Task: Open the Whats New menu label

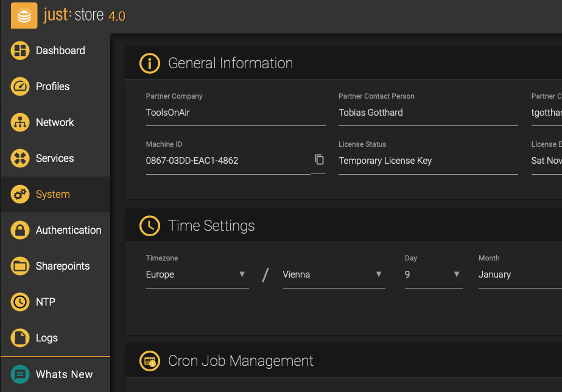Action: 64,374
